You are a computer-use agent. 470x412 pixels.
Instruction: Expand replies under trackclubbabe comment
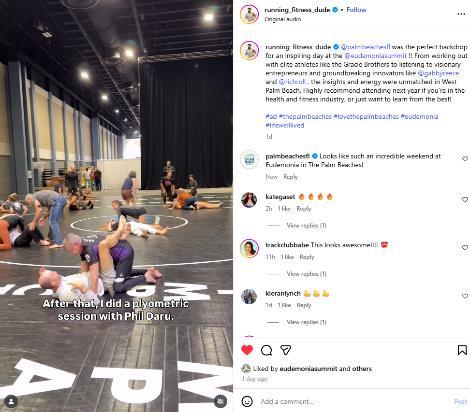pos(306,274)
